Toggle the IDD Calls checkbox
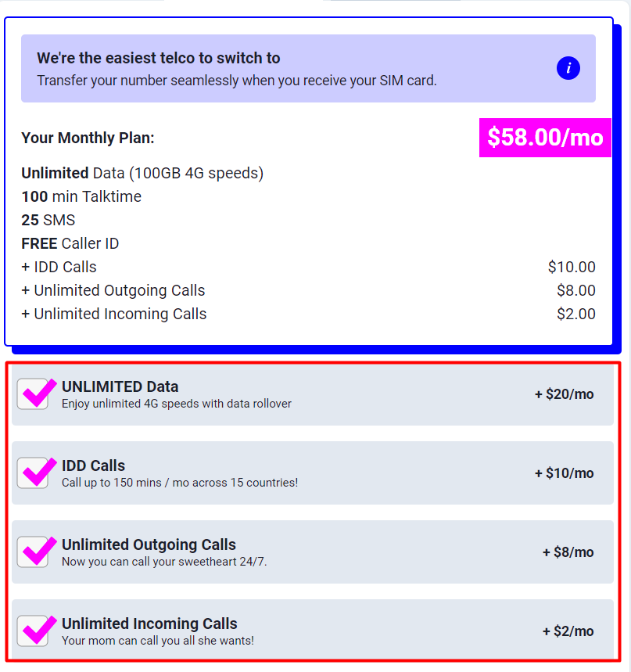The width and height of the screenshot is (631, 672). tap(33, 473)
